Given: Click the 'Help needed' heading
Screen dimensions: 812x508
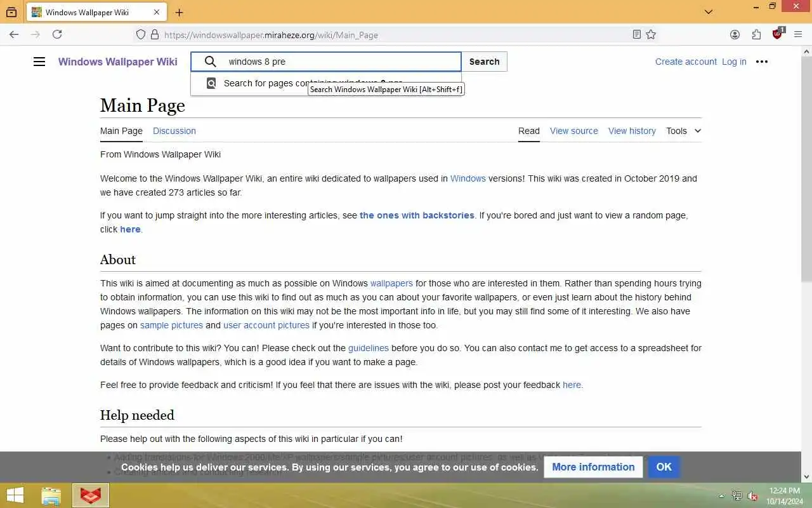Looking at the screenshot, I should [x=137, y=415].
